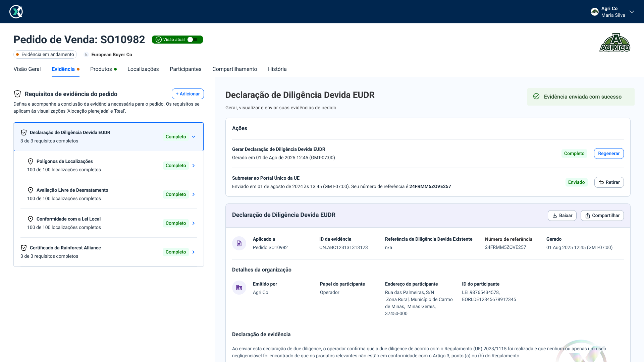The width and height of the screenshot is (644, 362).
Task: Click Completo badge for Certificado da Rainforest Alliance
Action: click(176, 252)
